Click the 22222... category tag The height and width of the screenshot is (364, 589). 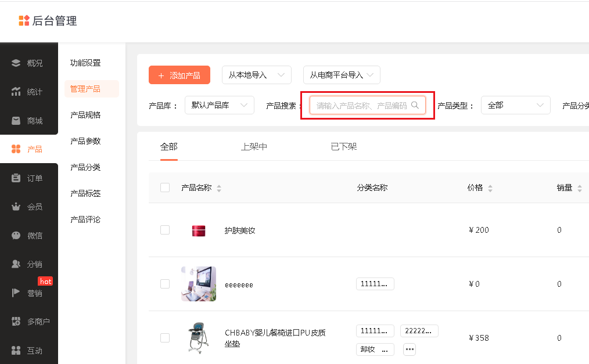[419, 331]
